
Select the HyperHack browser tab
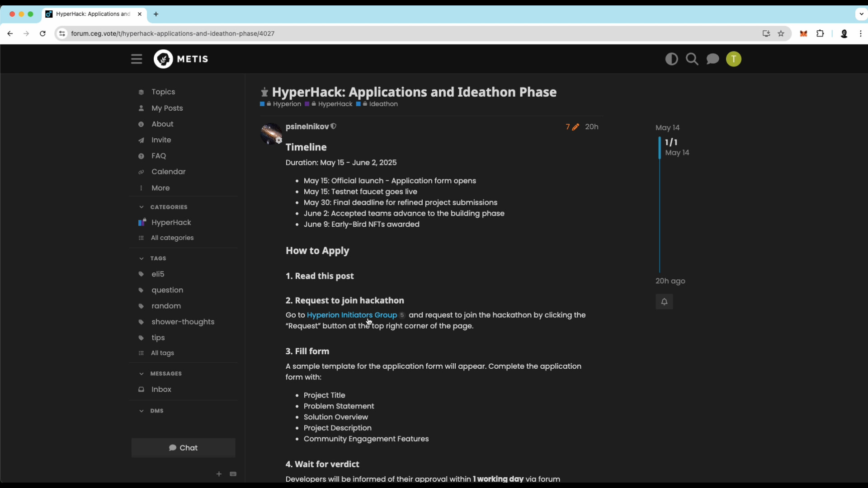click(94, 14)
